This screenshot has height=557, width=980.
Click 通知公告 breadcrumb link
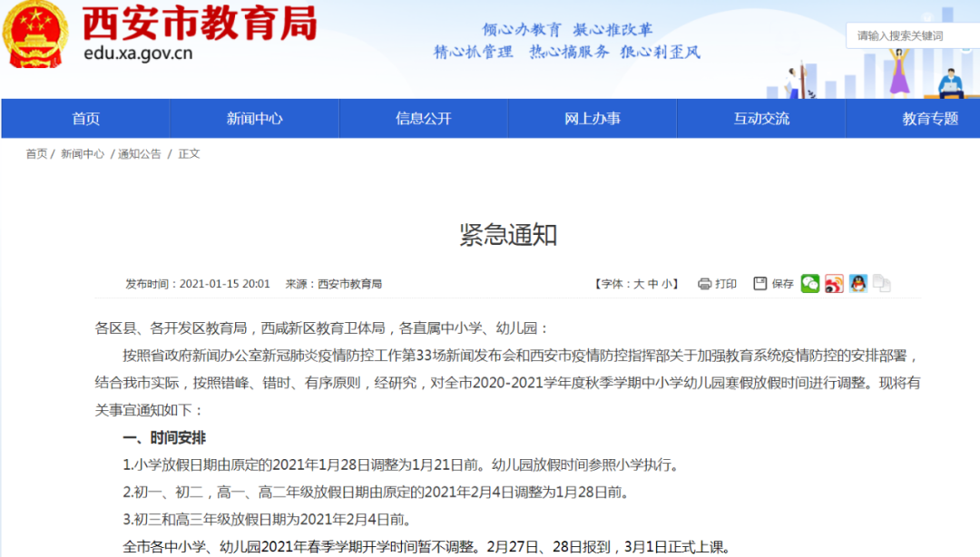click(x=140, y=154)
